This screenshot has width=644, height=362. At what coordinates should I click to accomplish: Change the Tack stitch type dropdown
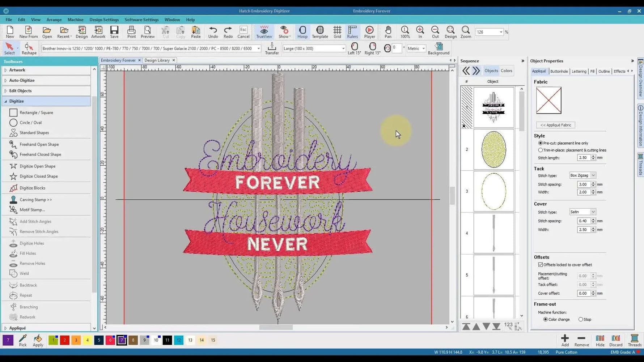point(593,175)
